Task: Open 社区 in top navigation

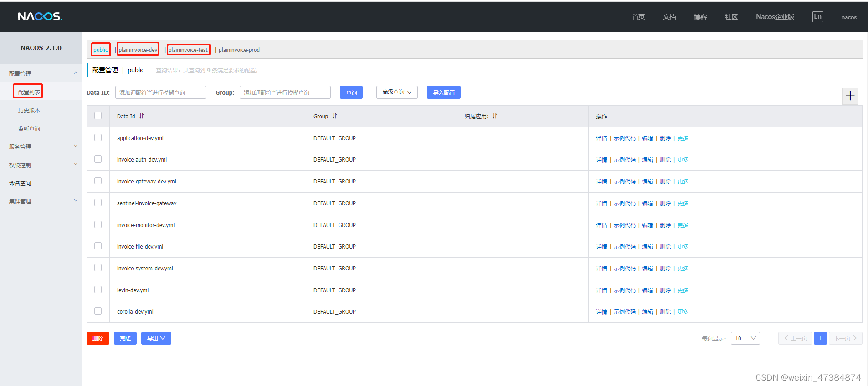Action: tap(731, 17)
